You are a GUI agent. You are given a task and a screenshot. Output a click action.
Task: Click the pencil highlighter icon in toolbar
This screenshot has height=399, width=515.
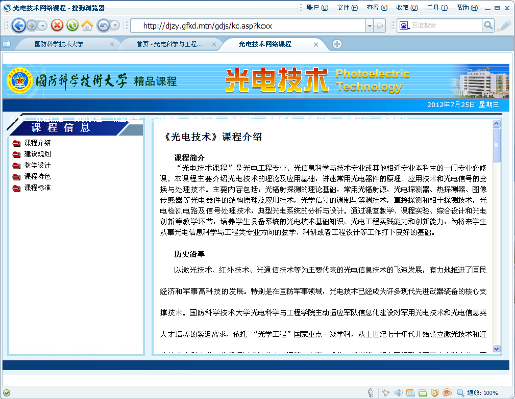pos(504,26)
